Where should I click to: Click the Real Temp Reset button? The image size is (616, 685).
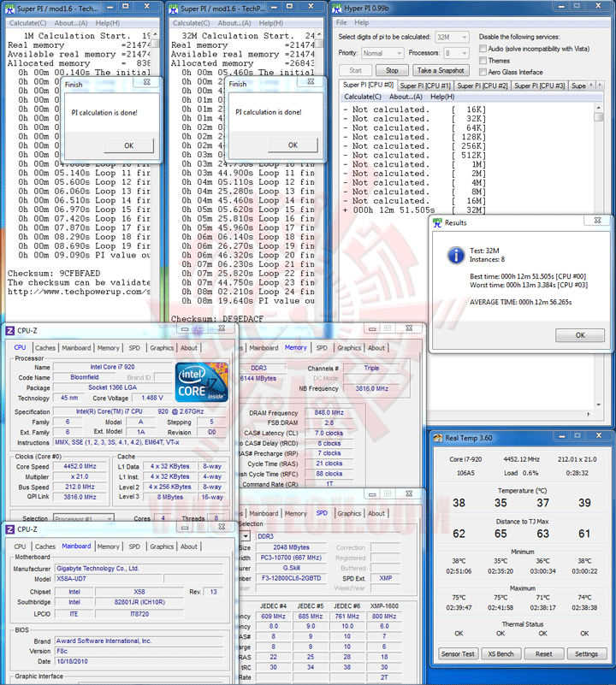tap(543, 654)
